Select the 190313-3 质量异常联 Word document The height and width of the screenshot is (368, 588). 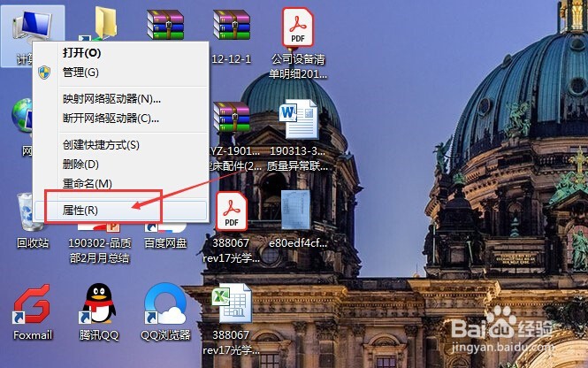coord(298,119)
